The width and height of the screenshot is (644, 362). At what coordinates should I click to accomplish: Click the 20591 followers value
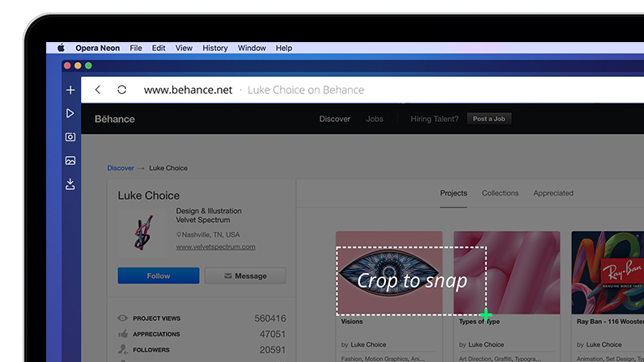point(273,350)
